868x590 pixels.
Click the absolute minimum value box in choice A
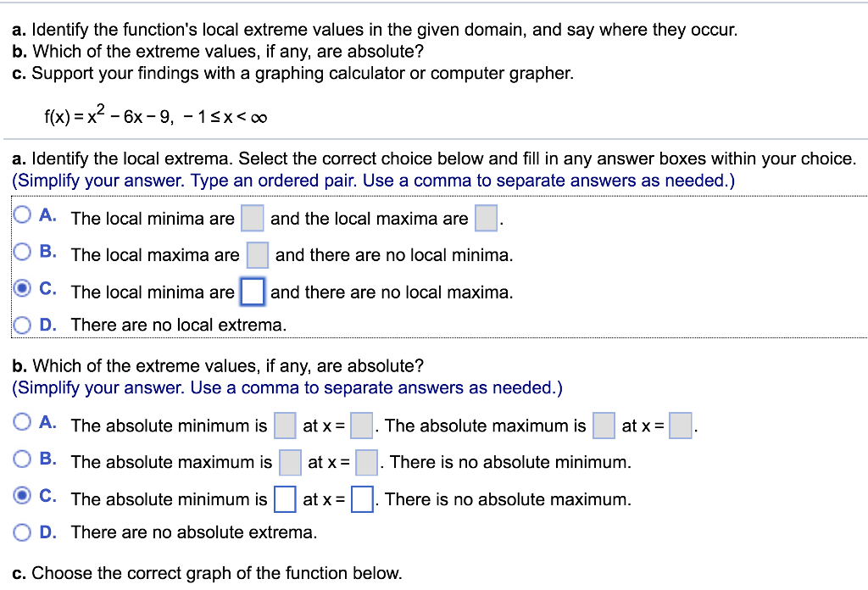284,426
